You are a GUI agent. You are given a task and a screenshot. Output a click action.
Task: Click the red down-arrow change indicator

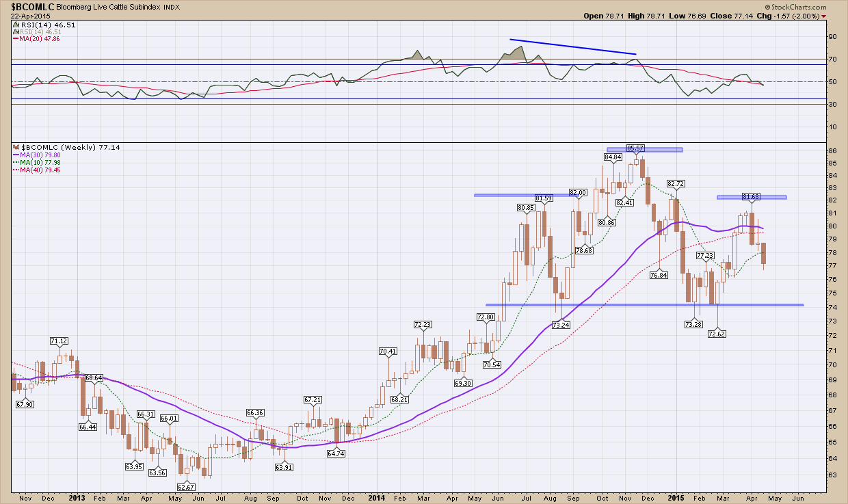click(x=823, y=16)
